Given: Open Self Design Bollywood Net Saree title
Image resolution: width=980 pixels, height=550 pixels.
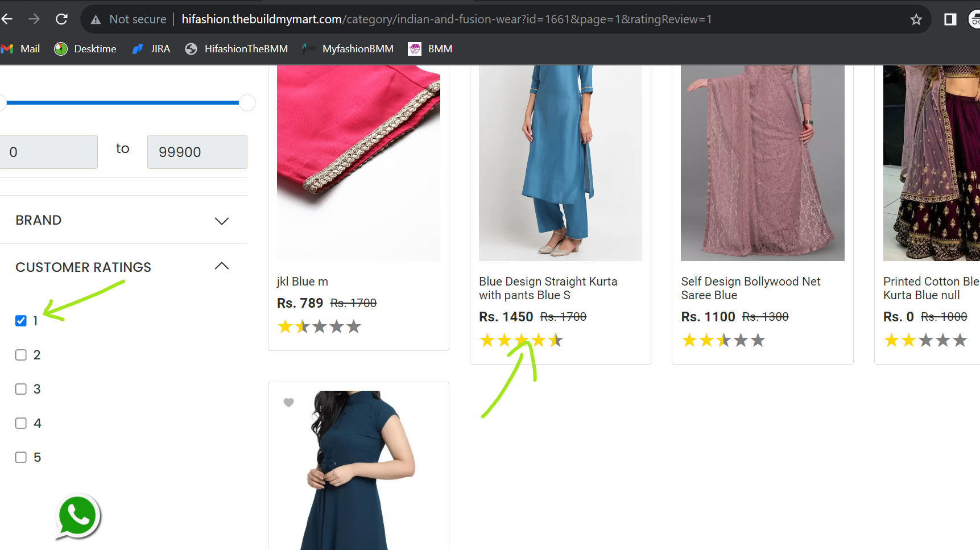Looking at the screenshot, I should click(751, 288).
